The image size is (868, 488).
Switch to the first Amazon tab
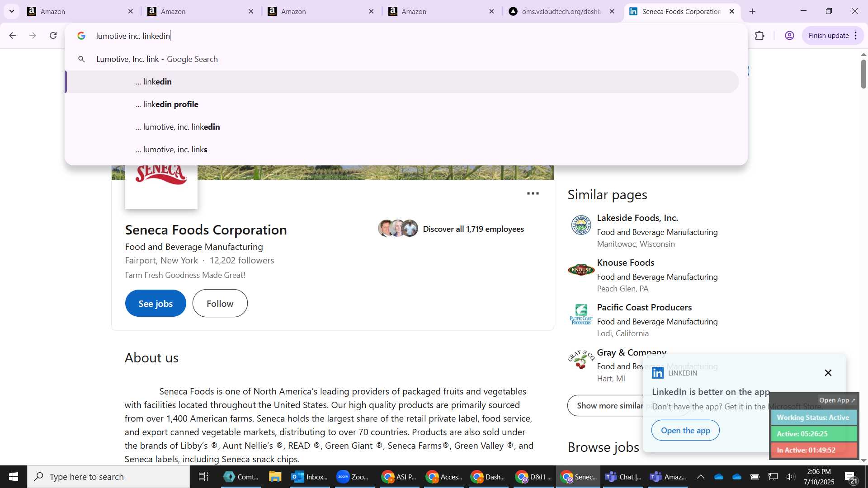80,11
